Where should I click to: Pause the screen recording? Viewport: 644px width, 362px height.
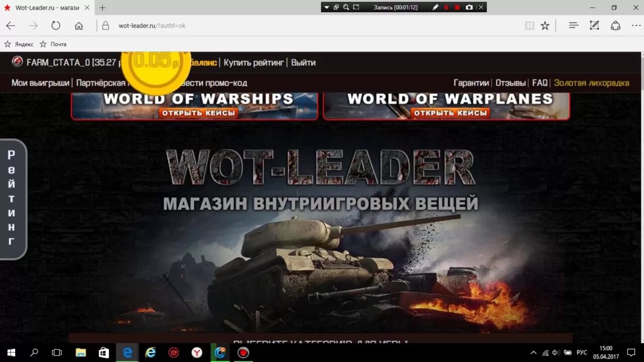tap(446, 7)
